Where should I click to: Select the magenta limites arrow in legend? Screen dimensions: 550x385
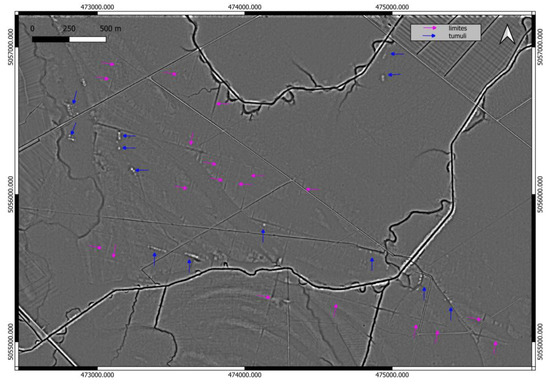430,28
